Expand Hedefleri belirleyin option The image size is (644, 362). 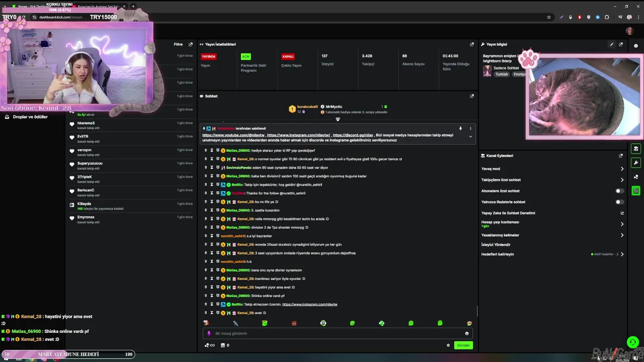click(622, 254)
